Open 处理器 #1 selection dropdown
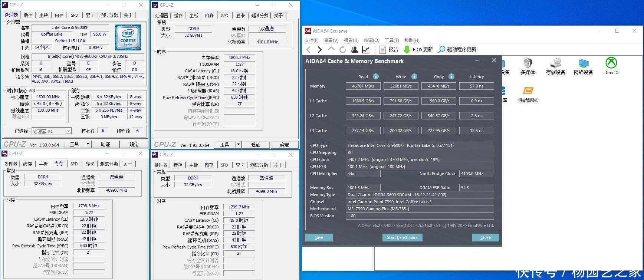Screen dimensions: 644x280 [51, 131]
